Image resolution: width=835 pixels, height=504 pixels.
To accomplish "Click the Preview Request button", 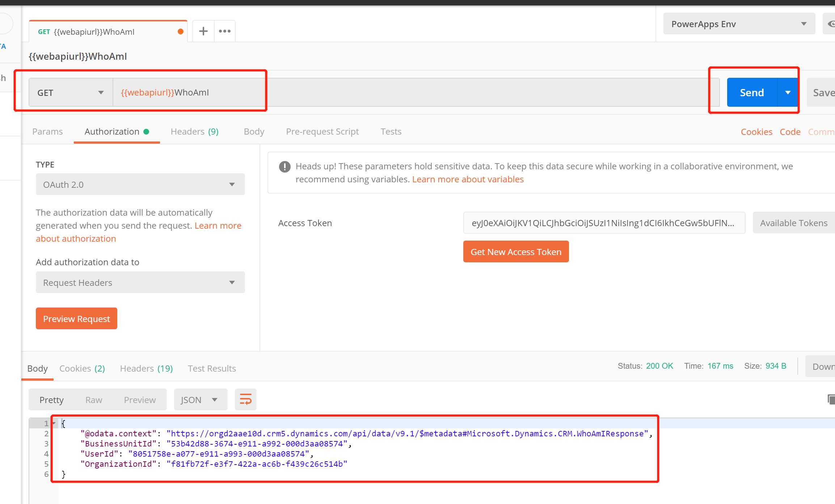I will [x=76, y=319].
